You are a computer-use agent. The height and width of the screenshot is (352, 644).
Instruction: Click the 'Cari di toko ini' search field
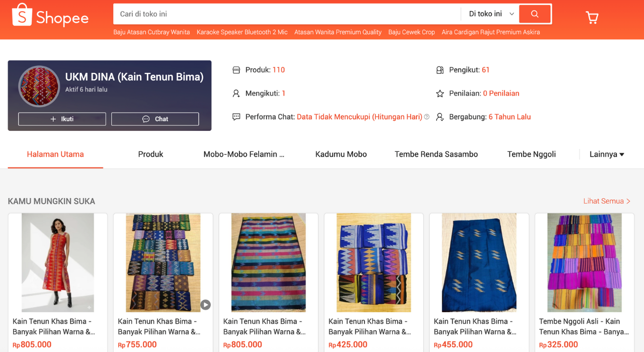pos(287,14)
